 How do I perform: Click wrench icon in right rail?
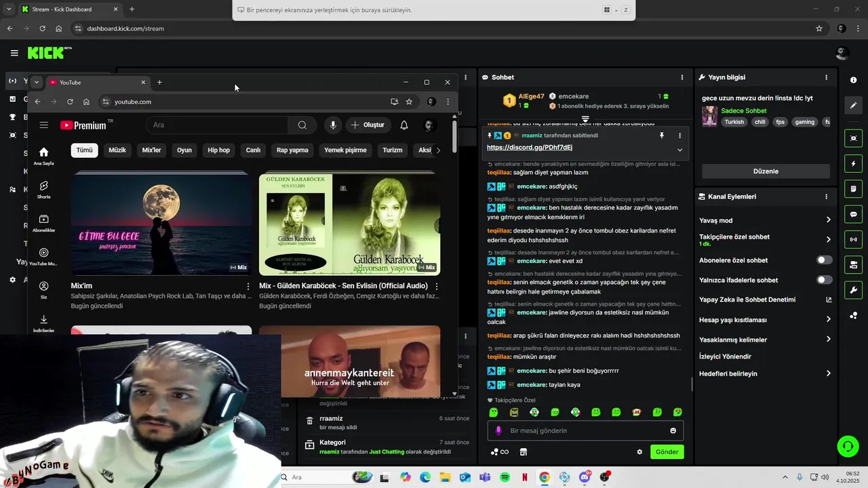click(853, 290)
